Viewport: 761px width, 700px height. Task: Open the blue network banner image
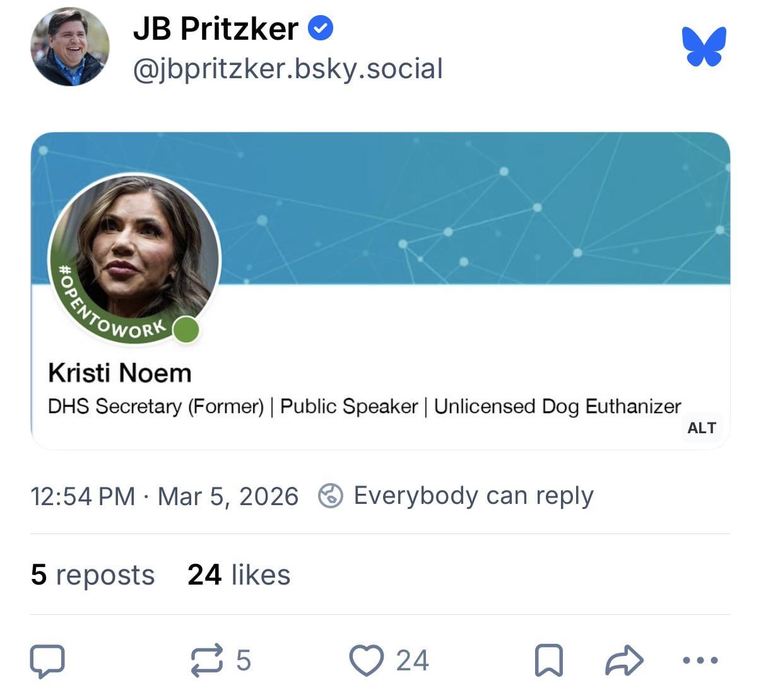(473, 208)
